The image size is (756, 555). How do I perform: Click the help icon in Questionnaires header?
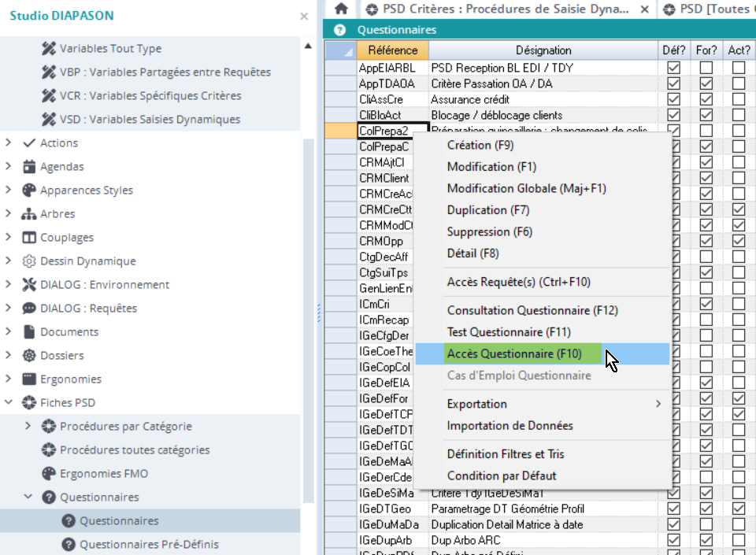(x=339, y=30)
